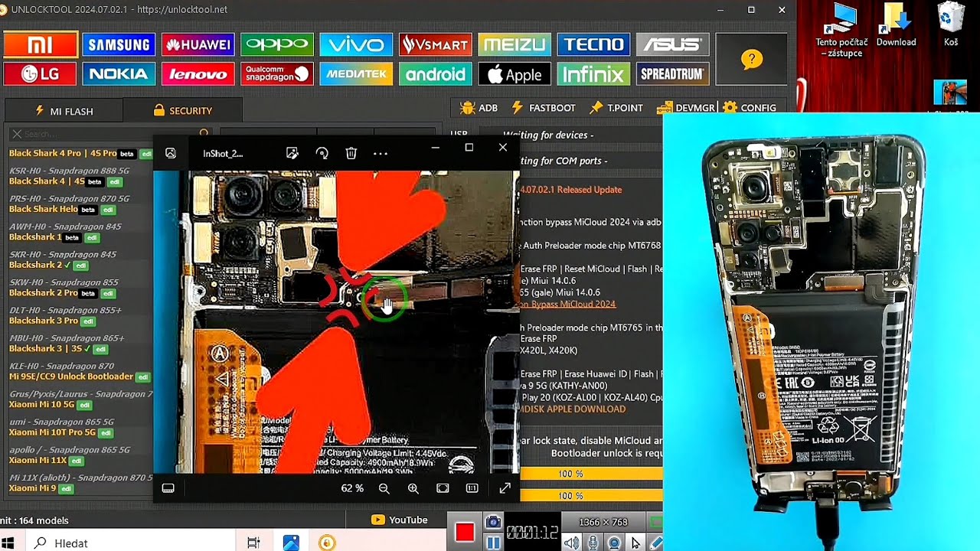Open the Download folder desktop icon

[x=896, y=26]
